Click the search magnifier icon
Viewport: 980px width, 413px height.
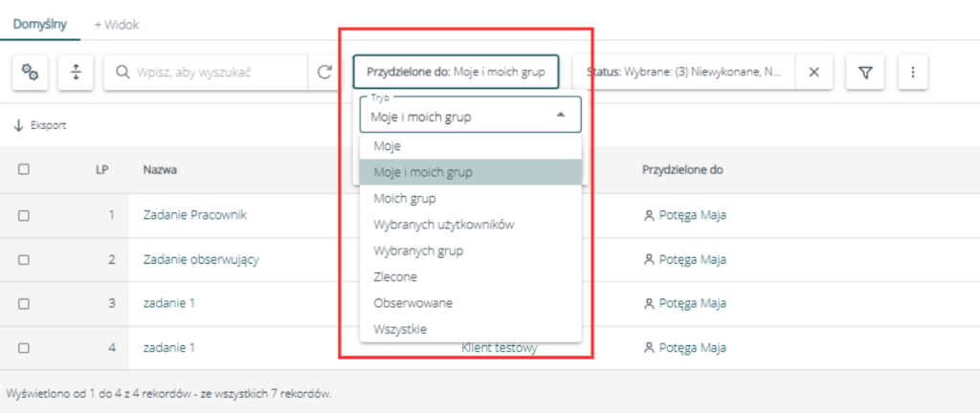[x=123, y=73]
